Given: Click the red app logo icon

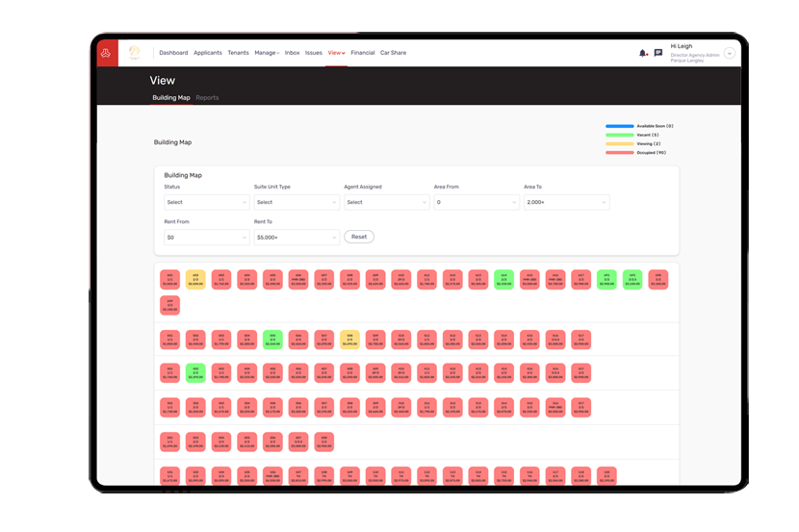Looking at the screenshot, I should pyautogui.click(x=105, y=53).
